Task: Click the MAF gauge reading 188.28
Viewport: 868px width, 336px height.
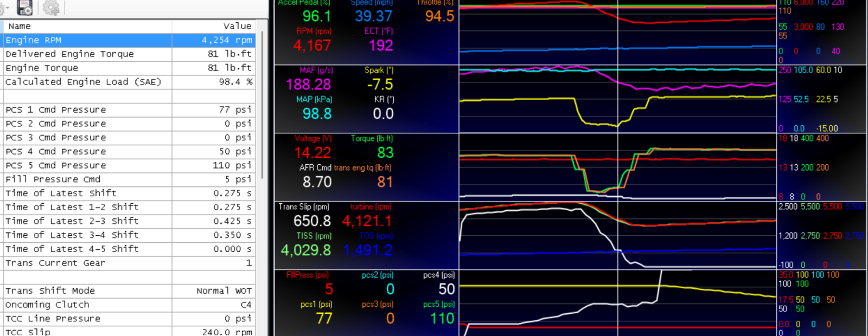Action: point(308,85)
